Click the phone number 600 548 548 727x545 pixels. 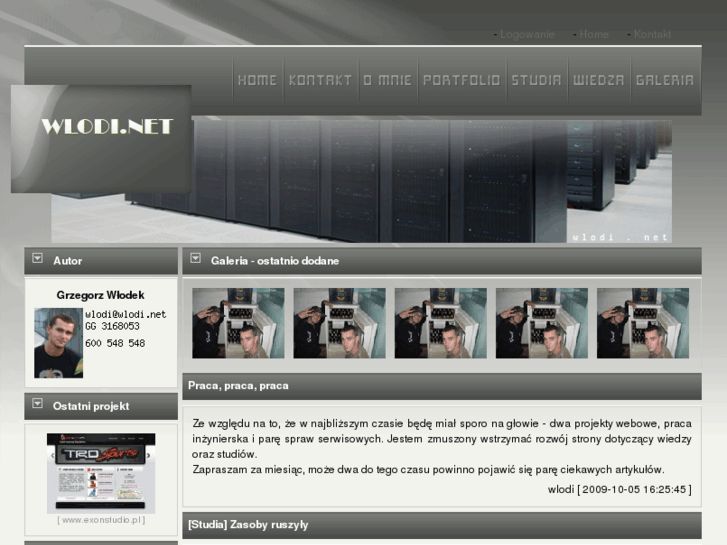pyautogui.click(x=115, y=343)
